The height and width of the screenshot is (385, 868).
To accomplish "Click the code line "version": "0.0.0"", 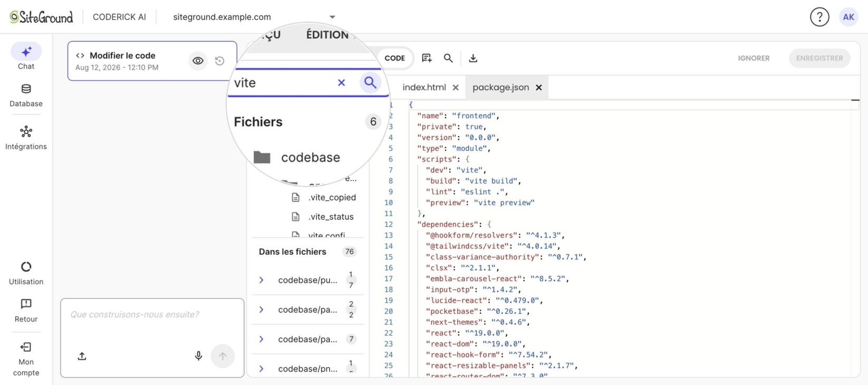I will point(458,138).
